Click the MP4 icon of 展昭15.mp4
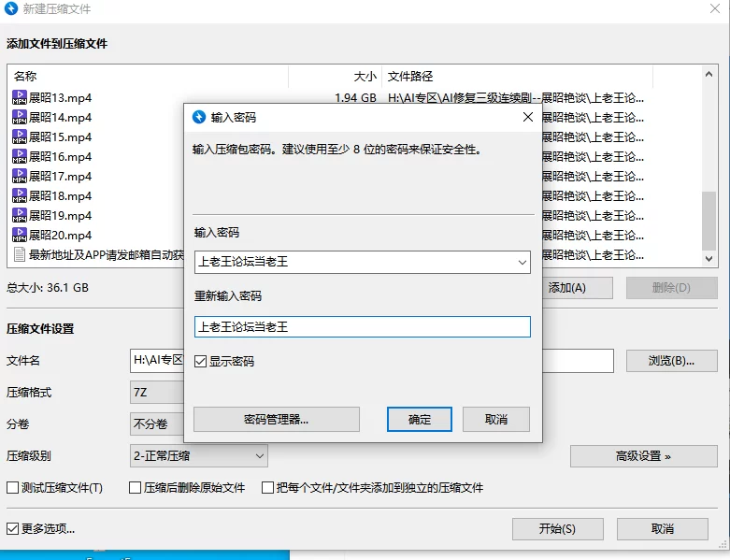This screenshot has width=730, height=560. pos(19,136)
